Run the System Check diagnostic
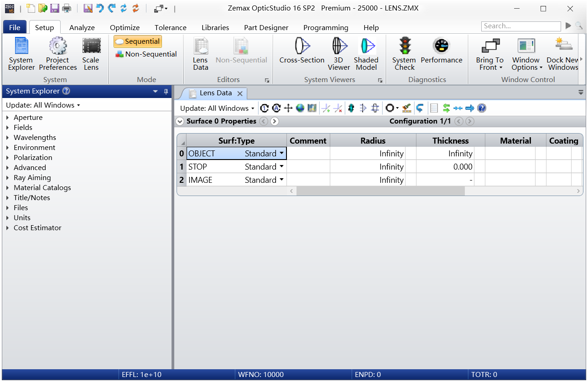The height and width of the screenshot is (382, 588). click(404, 54)
